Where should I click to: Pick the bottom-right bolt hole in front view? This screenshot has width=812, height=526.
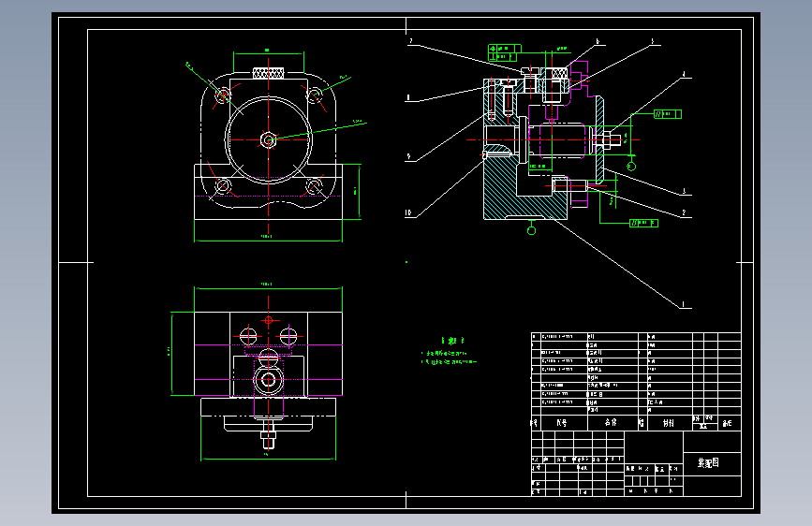pyautogui.click(x=314, y=184)
